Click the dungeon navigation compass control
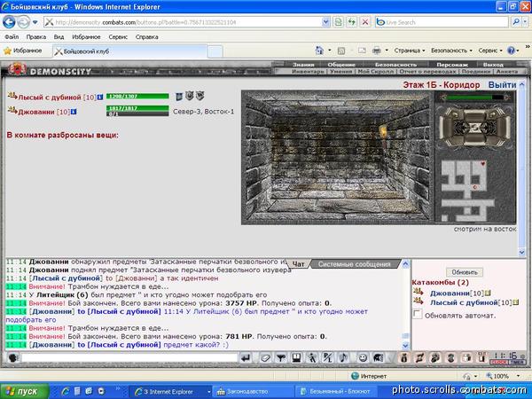Viewport: 532px width, 399px height. 475,127
